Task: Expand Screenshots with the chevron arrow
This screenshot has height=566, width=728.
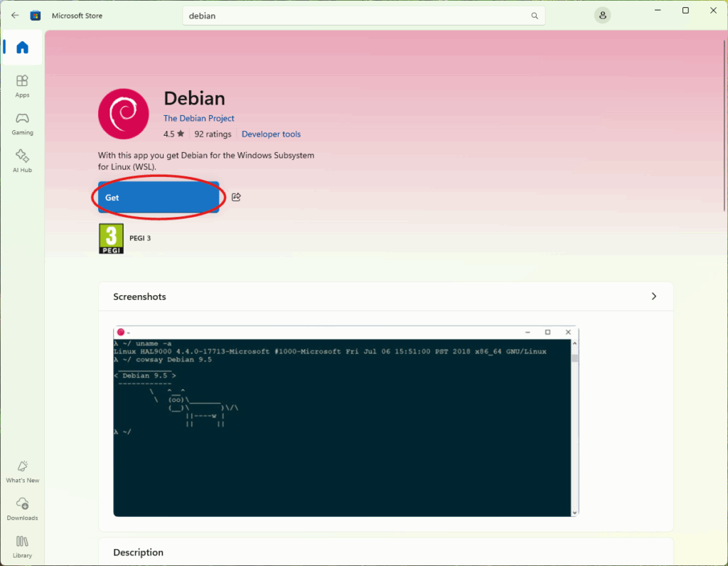Action: point(654,297)
